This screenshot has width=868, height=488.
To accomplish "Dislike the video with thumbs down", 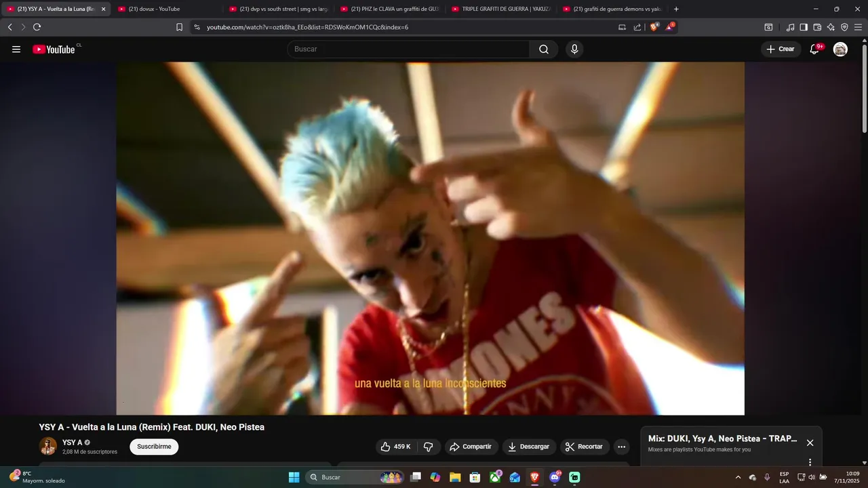I will coord(428,447).
